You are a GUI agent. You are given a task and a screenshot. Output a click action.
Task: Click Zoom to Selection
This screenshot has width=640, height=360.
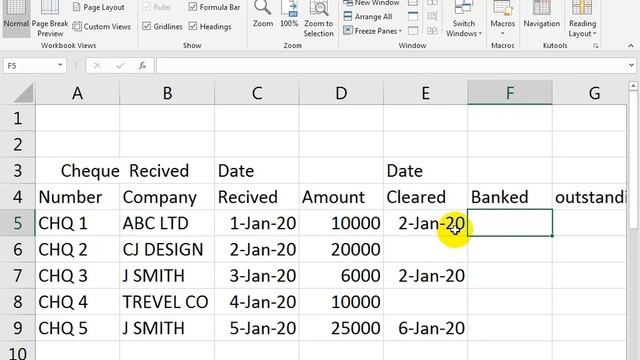tap(318, 18)
